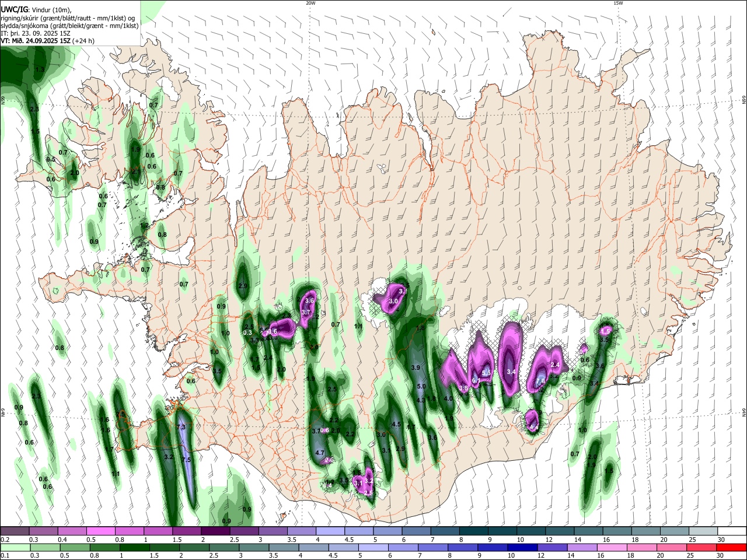Click the 'rigning/skúrir' legend description line
The image size is (747, 560).
pyautogui.click(x=67, y=18)
